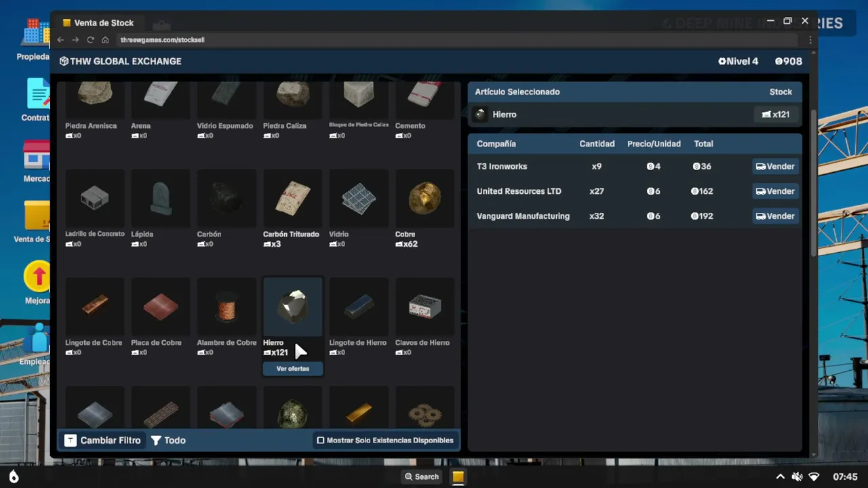Select the Cobre ore item
The image size is (868, 488).
tap(425, 199)
